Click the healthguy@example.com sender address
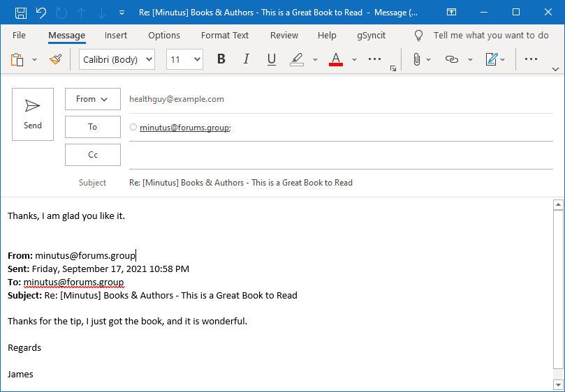 pos(177,99)
